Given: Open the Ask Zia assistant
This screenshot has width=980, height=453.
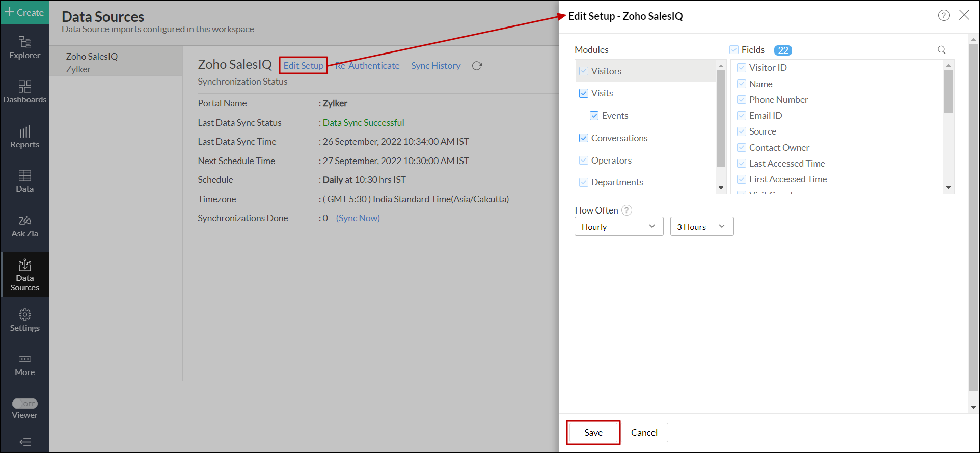Looking at the screenshot, I should click(x=24, y=226).
